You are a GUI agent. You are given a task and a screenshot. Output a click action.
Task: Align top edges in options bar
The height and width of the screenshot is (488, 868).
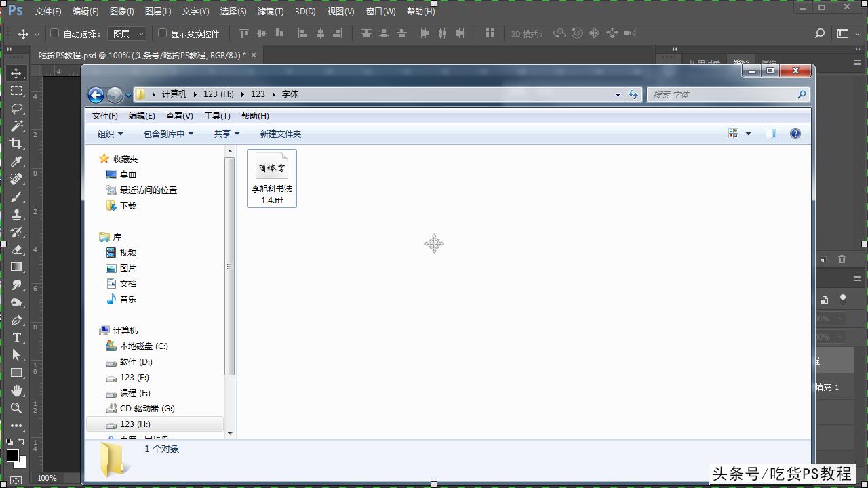point(244,33)
